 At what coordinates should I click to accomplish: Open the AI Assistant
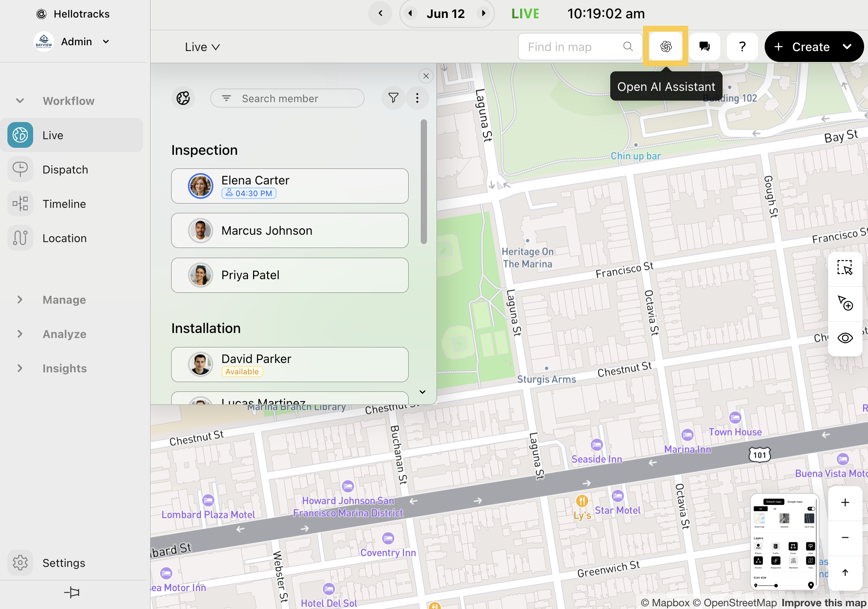pos(666,46)
